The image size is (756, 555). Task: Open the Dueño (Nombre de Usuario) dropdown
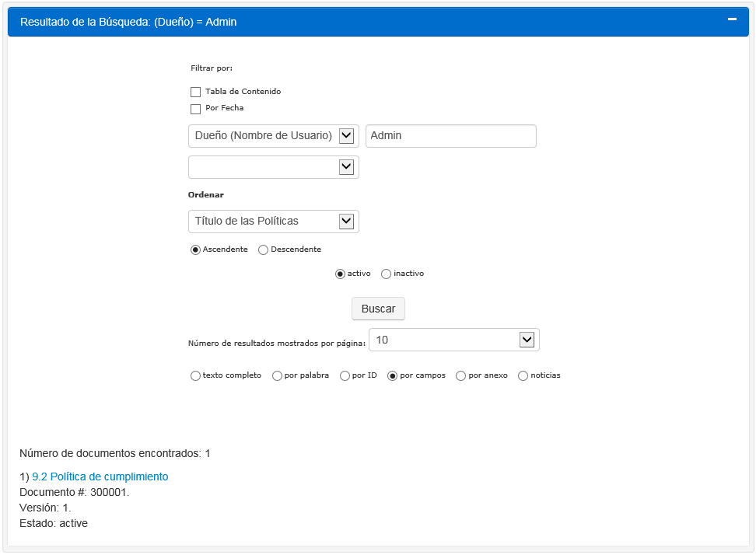coord(273,136)
